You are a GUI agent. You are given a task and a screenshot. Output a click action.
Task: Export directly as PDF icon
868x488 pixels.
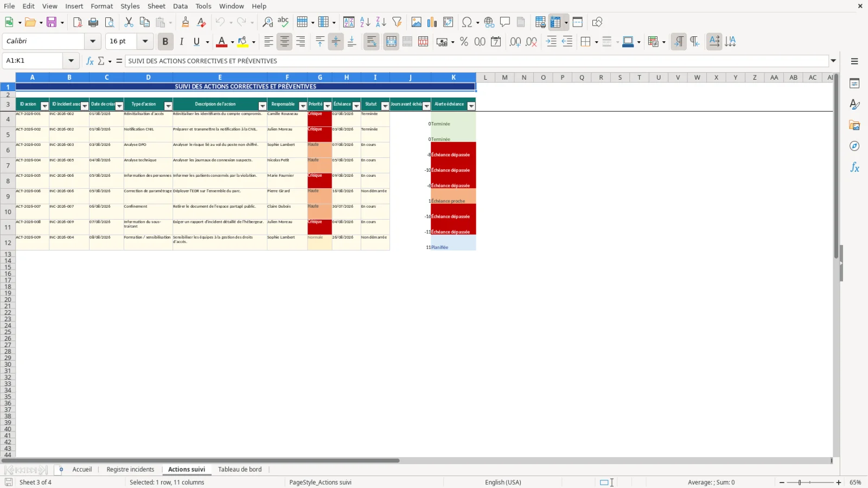(x=78, y=22)
